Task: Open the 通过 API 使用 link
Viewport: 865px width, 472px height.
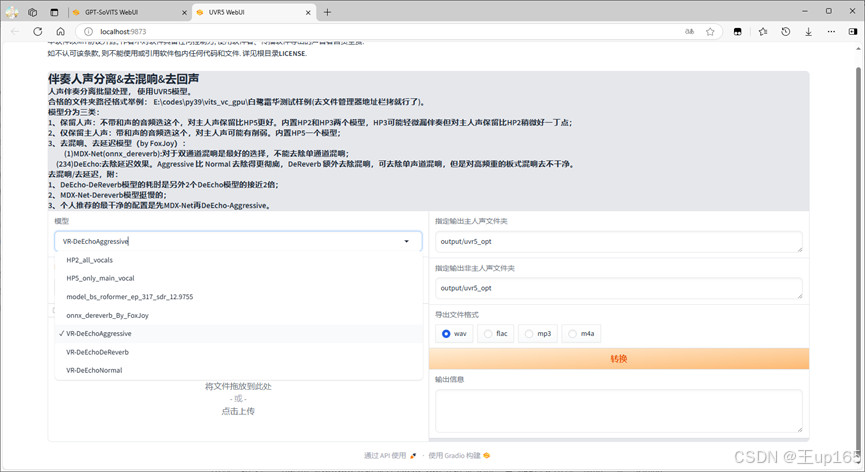Action: (x=389, y=455)
